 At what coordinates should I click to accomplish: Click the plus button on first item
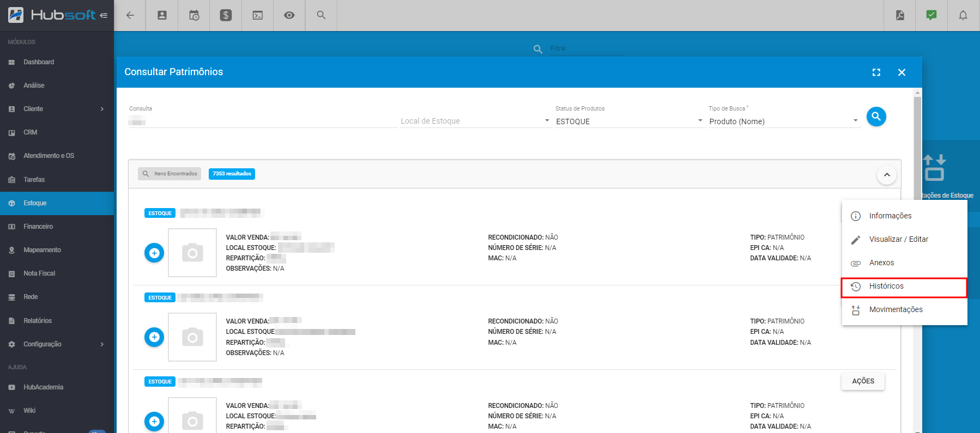[154, 253]
